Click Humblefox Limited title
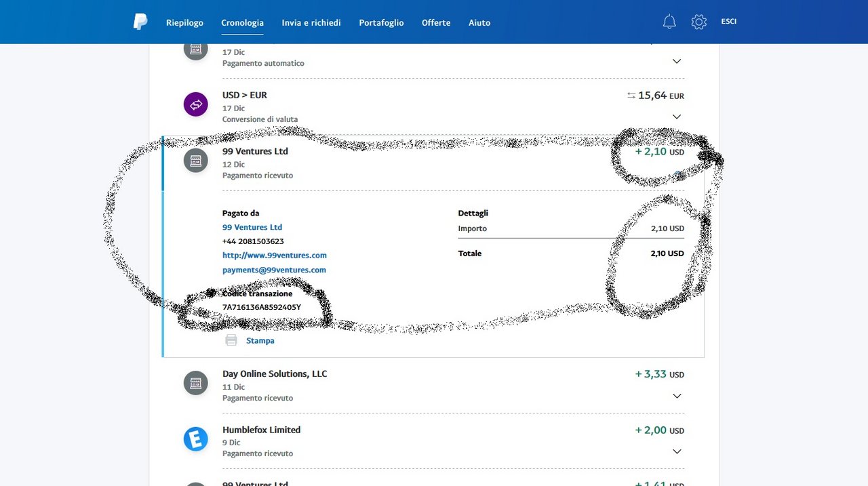Viewport: 868px width, 486px height. [x=261, y=430]
